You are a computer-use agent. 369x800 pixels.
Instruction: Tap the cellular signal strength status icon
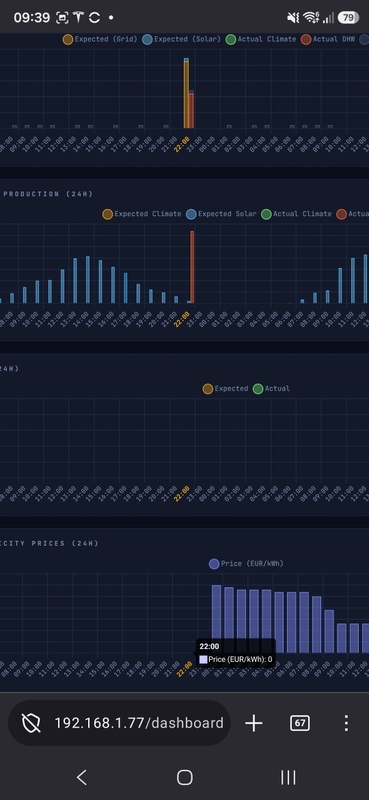tap(329, 18)
